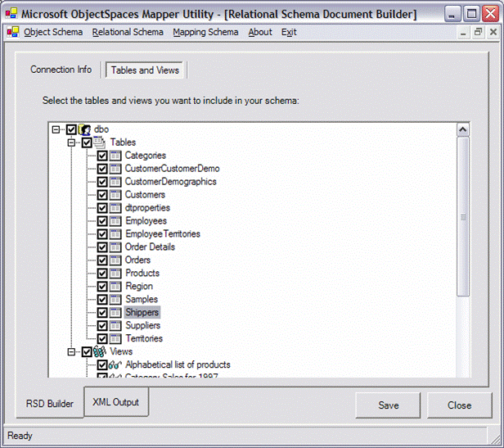The height and width of the screenshot is (448, 504).
Task: Uncheck the Customers table checkbox
Action: [x=102, y=195]
